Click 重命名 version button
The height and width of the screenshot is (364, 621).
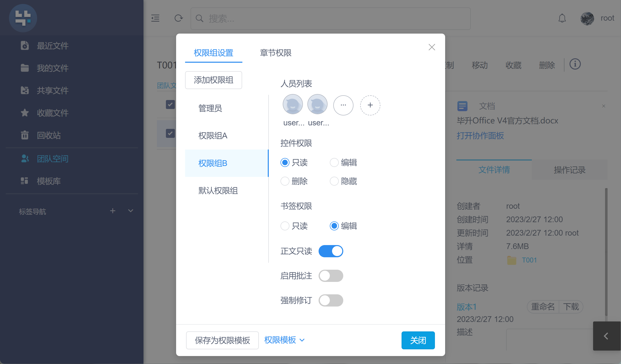point(543,307)
